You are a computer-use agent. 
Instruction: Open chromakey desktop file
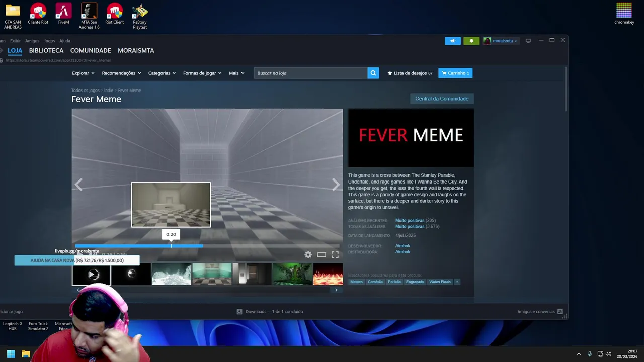pos(624,14)
